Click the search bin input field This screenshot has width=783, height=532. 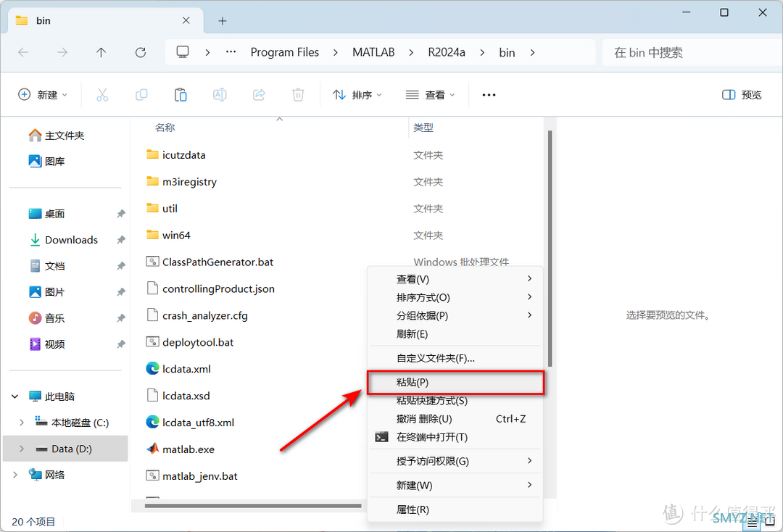tap(692, 52)
